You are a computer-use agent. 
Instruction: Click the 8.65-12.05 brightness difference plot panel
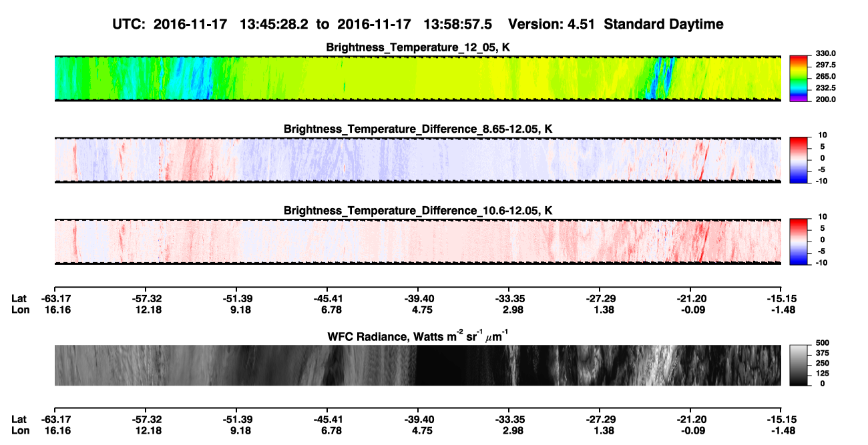pyautogui.click(x=417, y=159)
